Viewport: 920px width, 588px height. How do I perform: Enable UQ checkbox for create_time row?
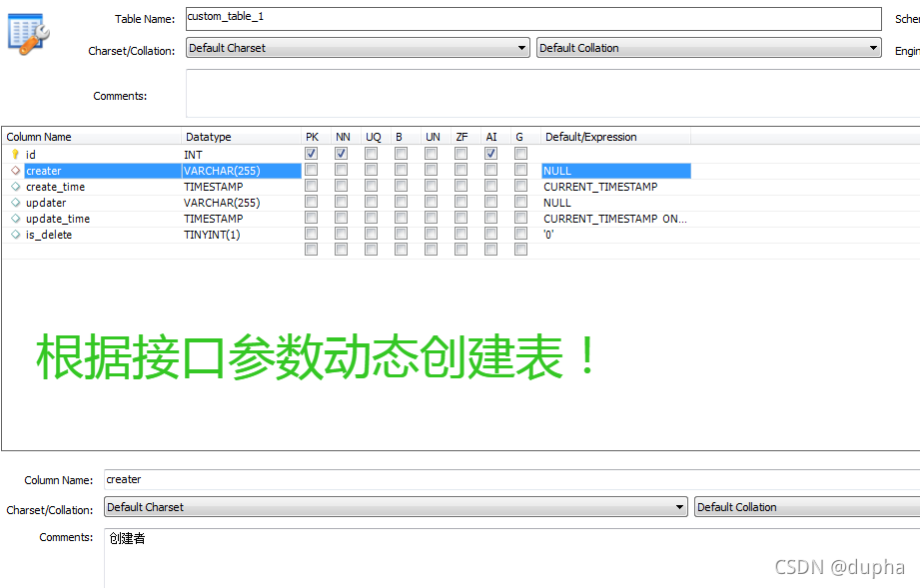point(371,186)
